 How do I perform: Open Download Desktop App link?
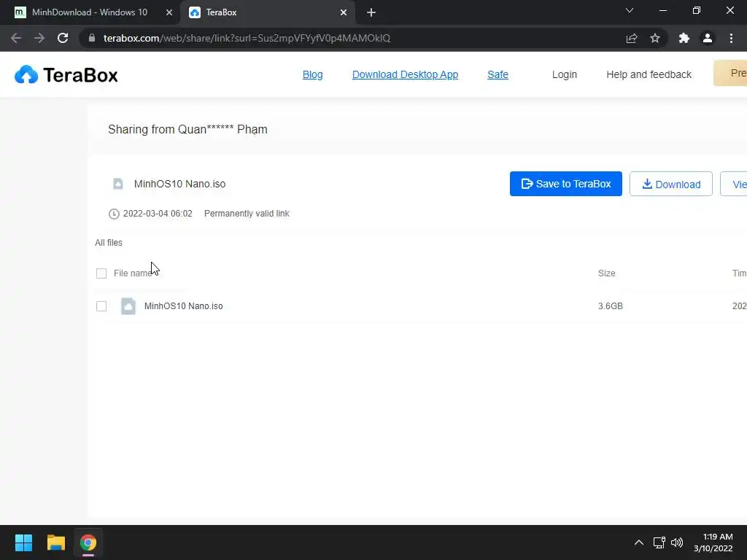[x=405, y=75]
